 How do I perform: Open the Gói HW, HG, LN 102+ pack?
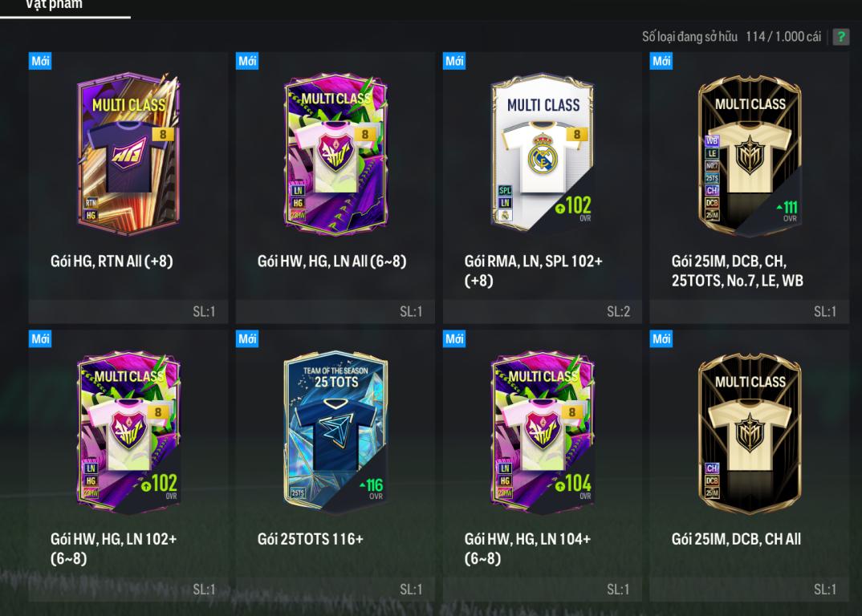click(128, 465)
